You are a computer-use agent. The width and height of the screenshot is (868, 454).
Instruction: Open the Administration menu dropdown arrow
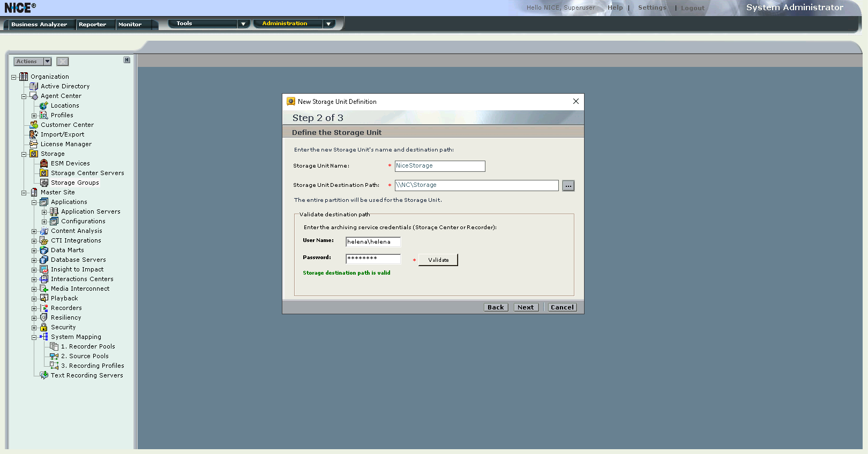point(328,24)
